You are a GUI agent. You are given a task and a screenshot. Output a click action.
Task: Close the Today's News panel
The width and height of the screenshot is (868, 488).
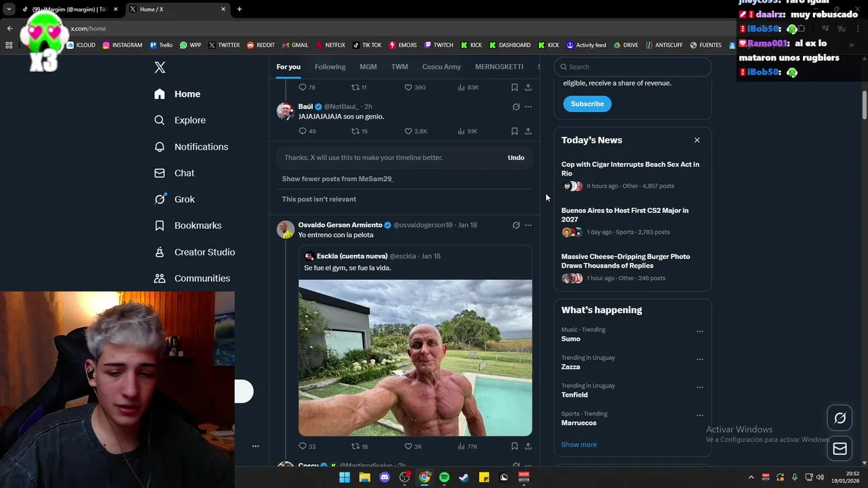point(697,140)
